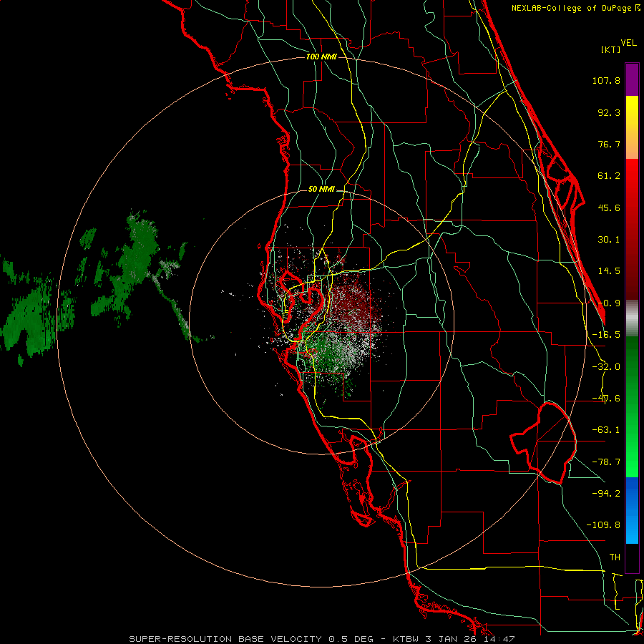Click the -78.7 velocity scale value
Viewport: 644px width, 644px height.
click(x=606, y=462)
